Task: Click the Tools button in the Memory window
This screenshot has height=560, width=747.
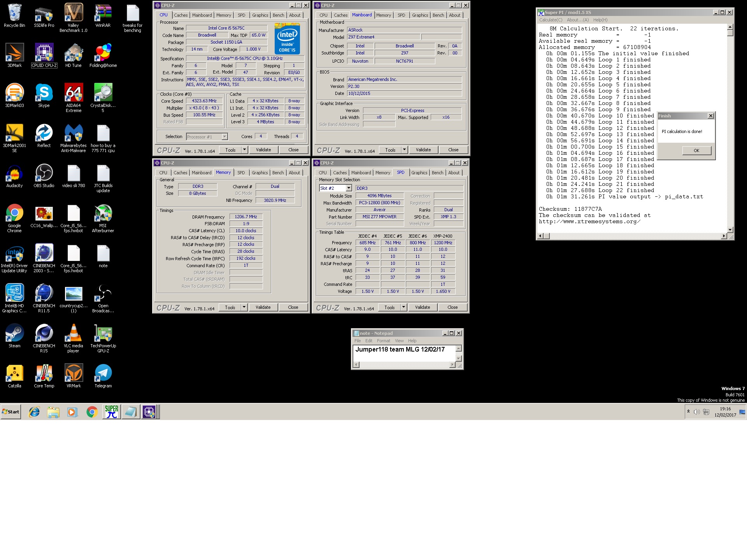Action: point(230,307)
